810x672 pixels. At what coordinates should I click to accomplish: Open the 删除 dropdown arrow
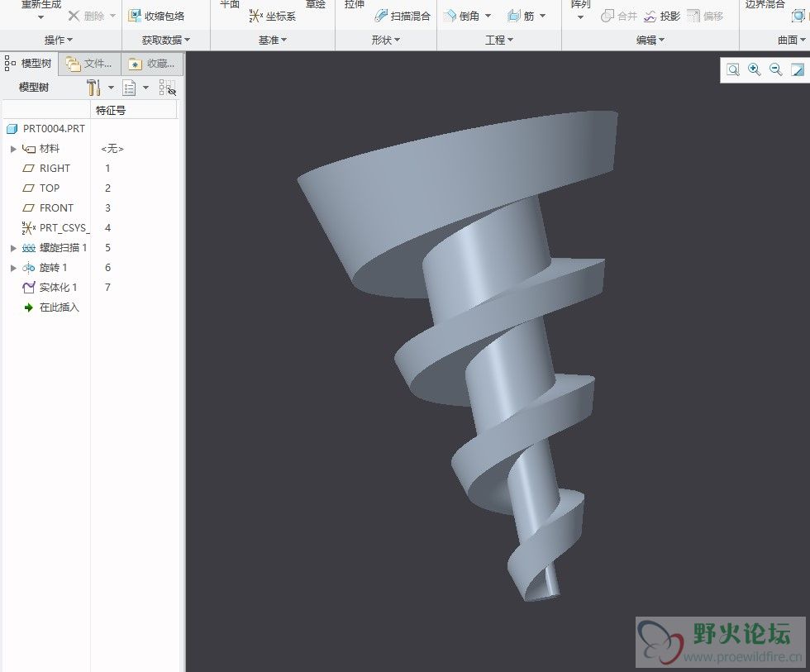(x=112, y=16)
